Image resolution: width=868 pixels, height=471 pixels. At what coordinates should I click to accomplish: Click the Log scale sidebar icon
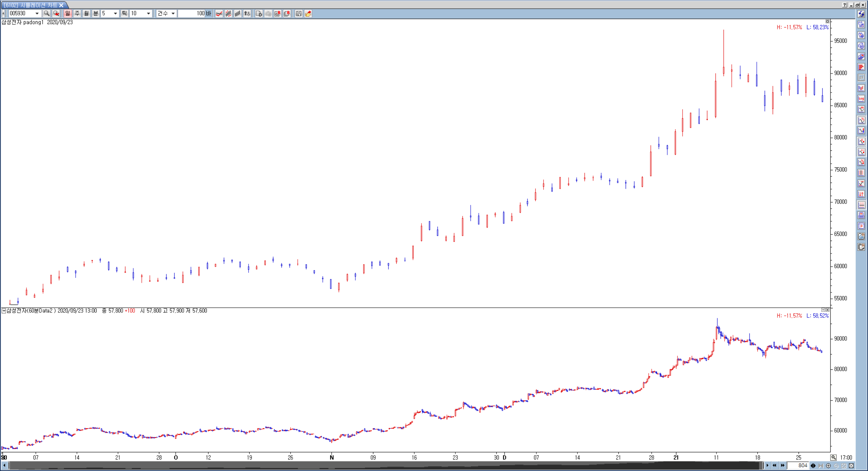click(861, 99)
